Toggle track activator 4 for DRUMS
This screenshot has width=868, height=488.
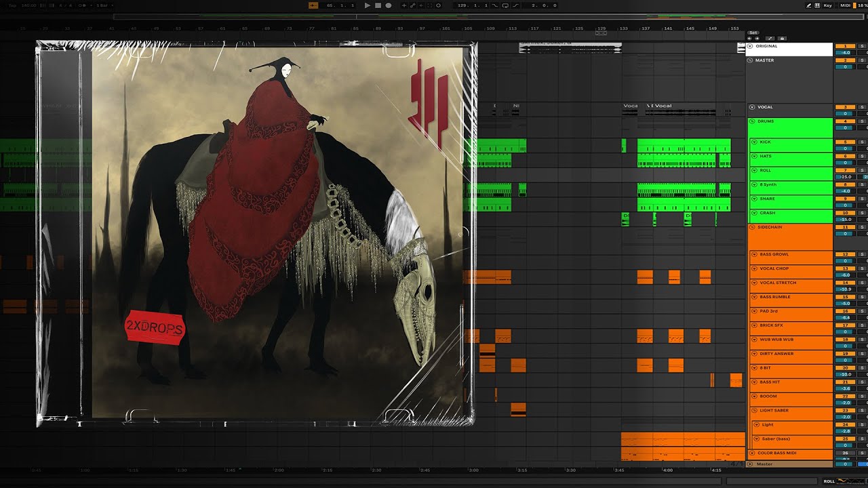click(x=845, y=121)
